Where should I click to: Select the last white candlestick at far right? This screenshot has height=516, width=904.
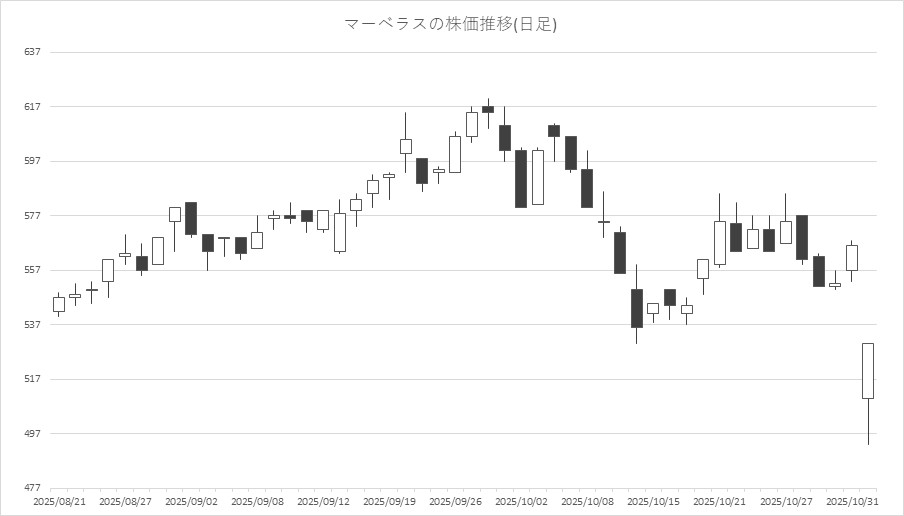(868, 371)
